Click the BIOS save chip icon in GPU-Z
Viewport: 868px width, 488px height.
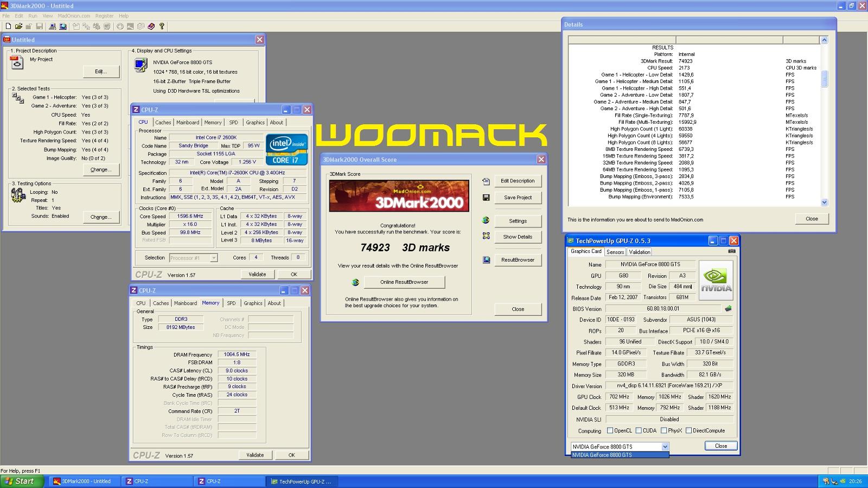[x=728, y=308]
